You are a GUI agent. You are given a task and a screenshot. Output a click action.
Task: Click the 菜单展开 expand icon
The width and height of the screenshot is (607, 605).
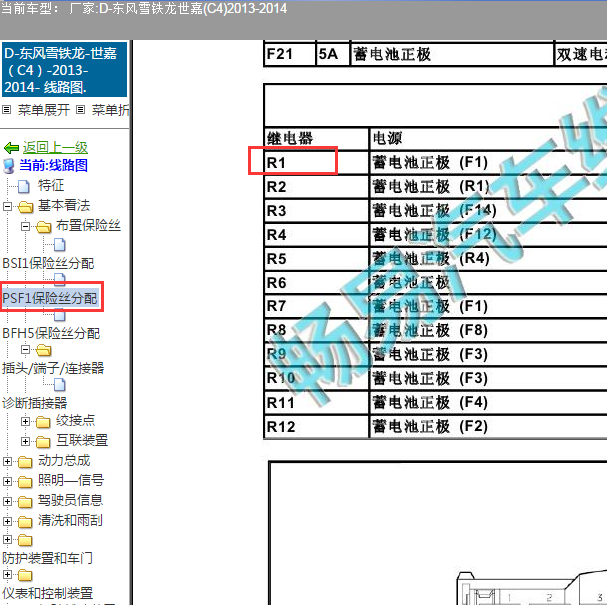[x=7, y=110]
